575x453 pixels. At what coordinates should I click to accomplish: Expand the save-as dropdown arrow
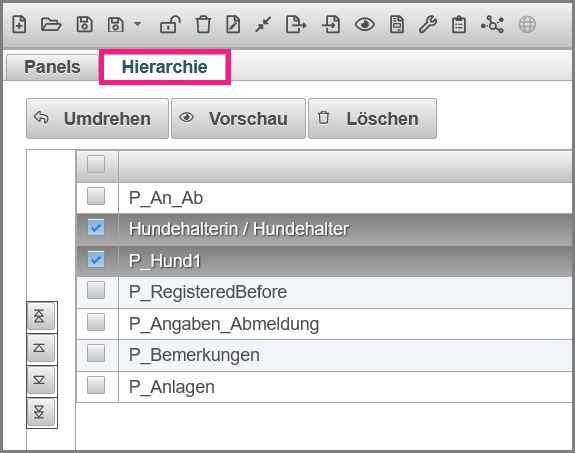tap(138, 24)
